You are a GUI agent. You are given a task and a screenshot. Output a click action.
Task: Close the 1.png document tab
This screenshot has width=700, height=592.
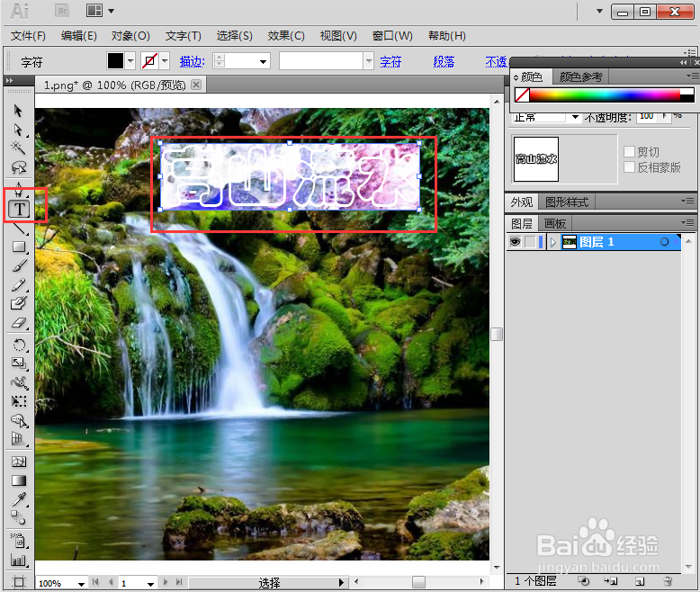(x=196, y=85)
